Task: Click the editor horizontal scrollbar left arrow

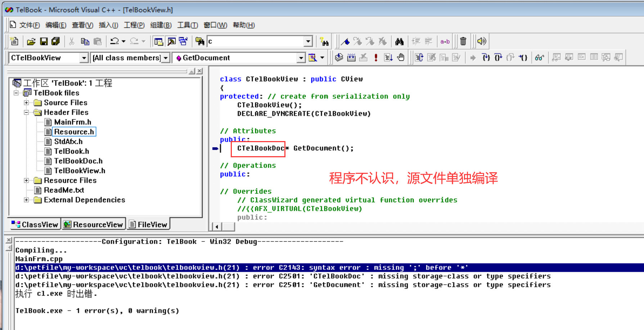Action: point(217,227)
